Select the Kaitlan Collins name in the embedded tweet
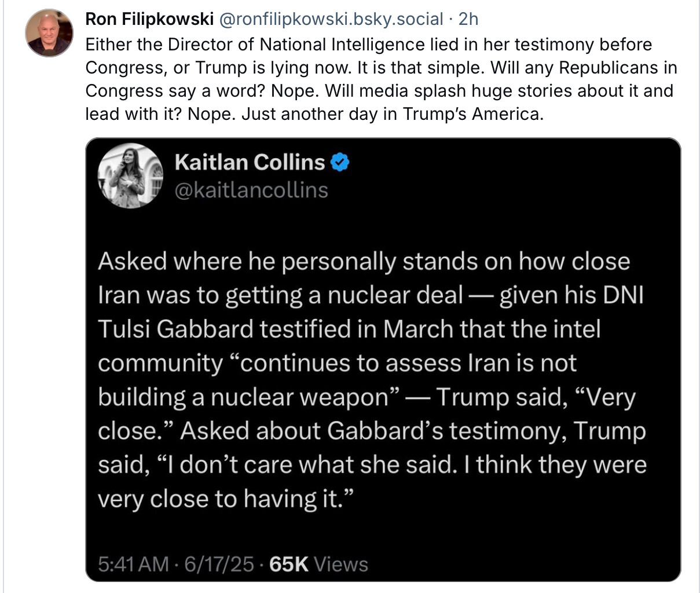 coord(250,163)
